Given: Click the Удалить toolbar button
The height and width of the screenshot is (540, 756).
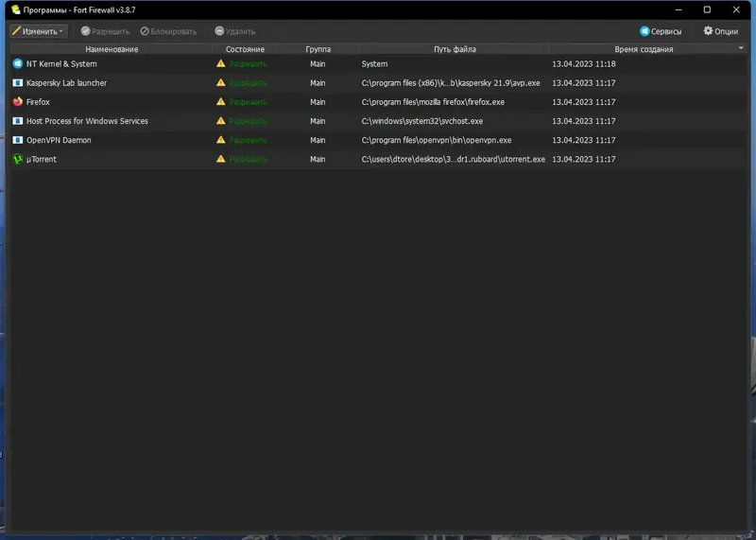Looking at the screenshot, I should pyautogui.click(x=234, y=31).
